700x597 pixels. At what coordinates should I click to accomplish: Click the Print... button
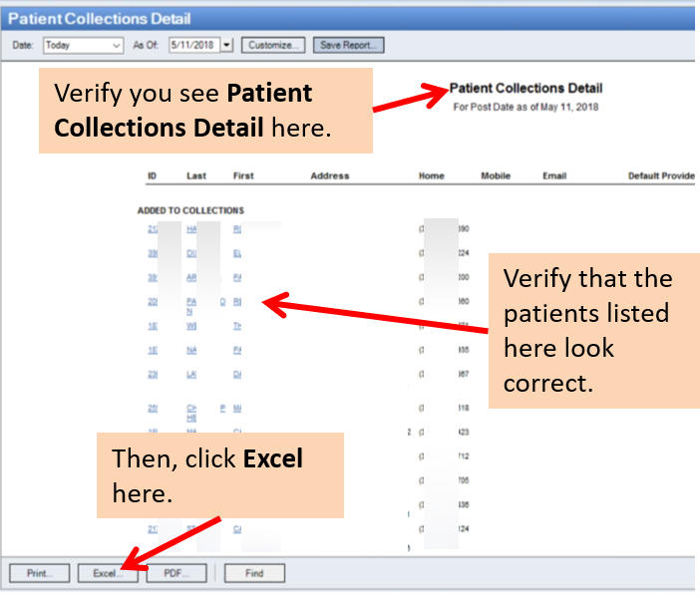pos(40,573)
